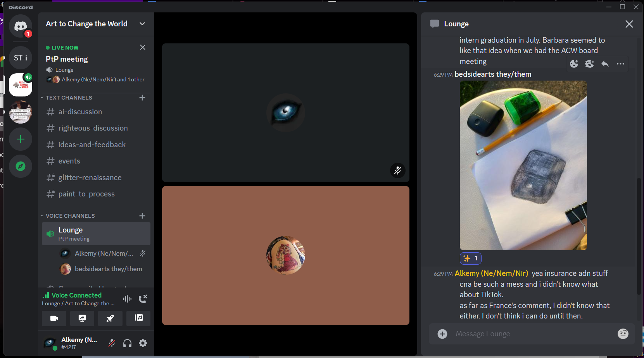Share your screen button
This screenshot has width=644, height=358.
[x=82, y=318]
